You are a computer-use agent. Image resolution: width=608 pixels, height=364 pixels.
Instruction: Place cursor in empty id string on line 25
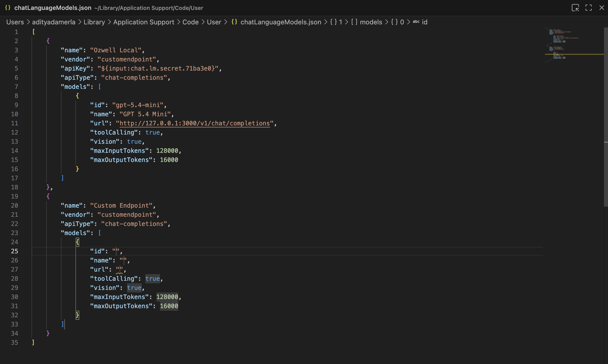[116, 251]
